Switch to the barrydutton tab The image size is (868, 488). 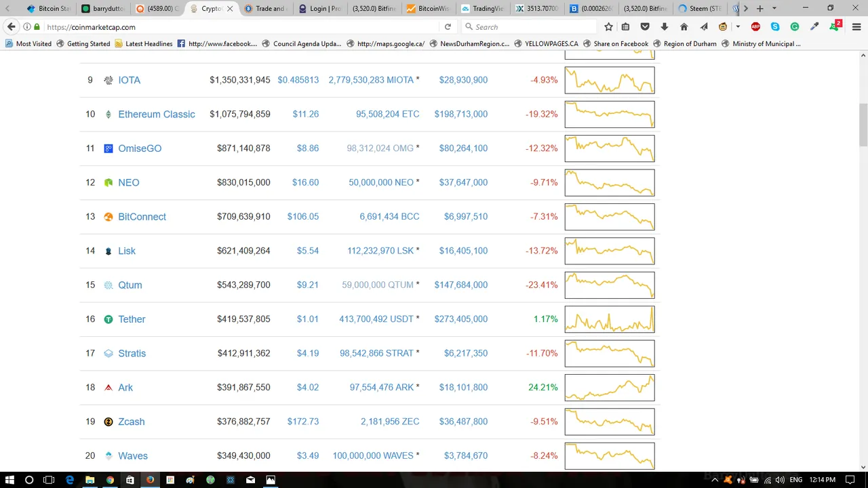point(104,9)
